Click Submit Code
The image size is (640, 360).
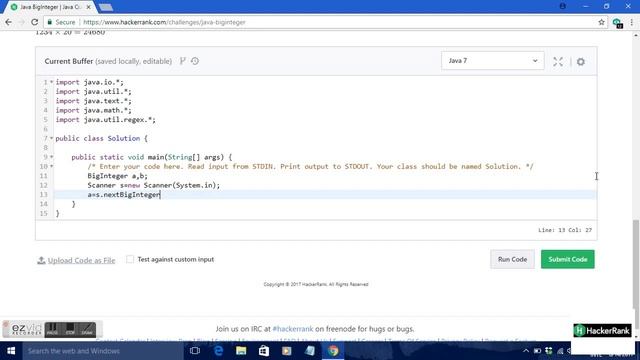click(568, 259)
